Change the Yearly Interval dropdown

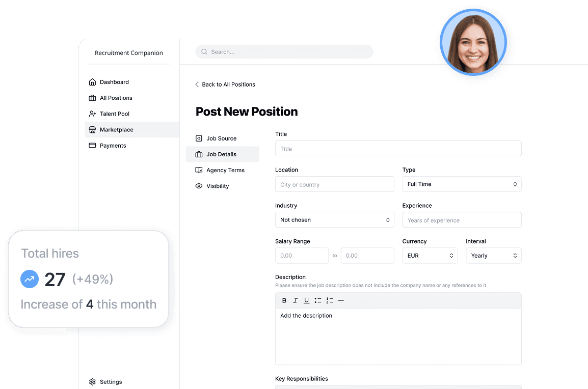point(493,256)
